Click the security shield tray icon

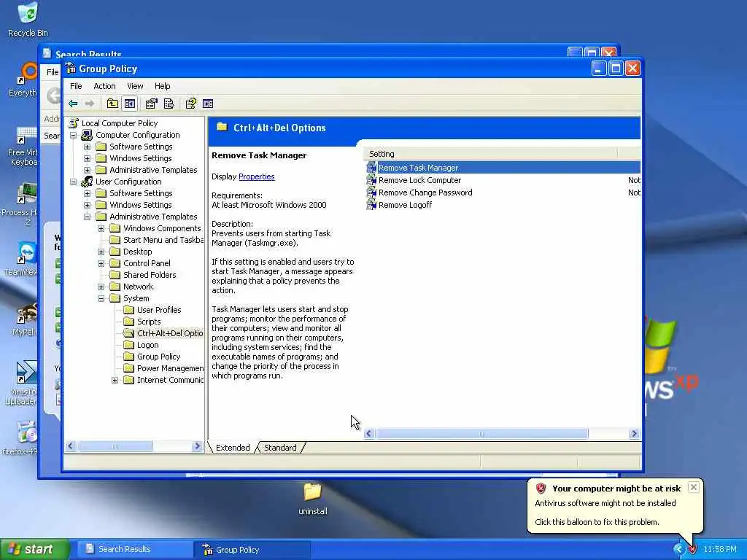click(692, 550)
